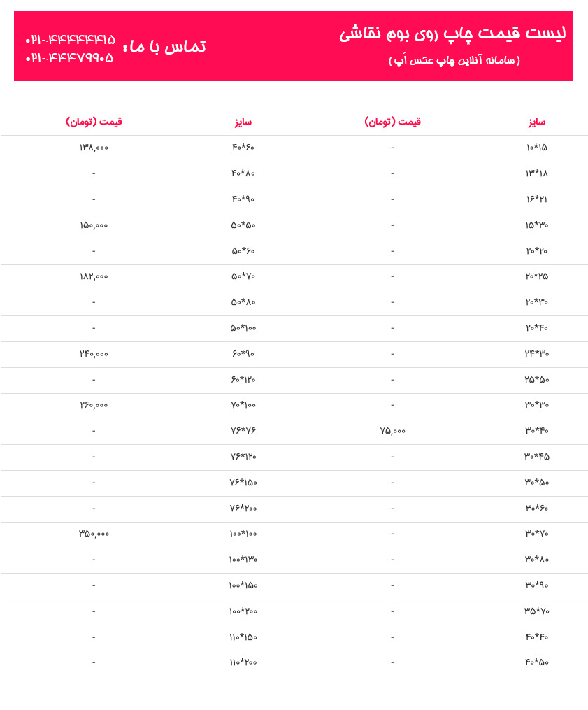Click phone number 021-44444415
Viewport: 588px width, 710px height.
tap(70, 39)
